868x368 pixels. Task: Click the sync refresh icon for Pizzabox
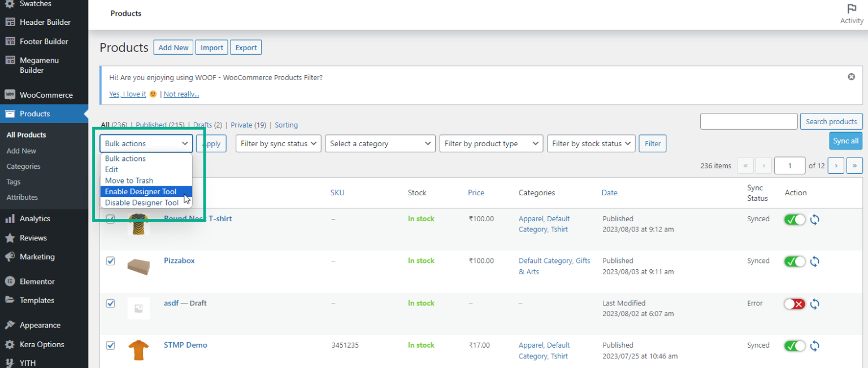[x=814, y=261]
